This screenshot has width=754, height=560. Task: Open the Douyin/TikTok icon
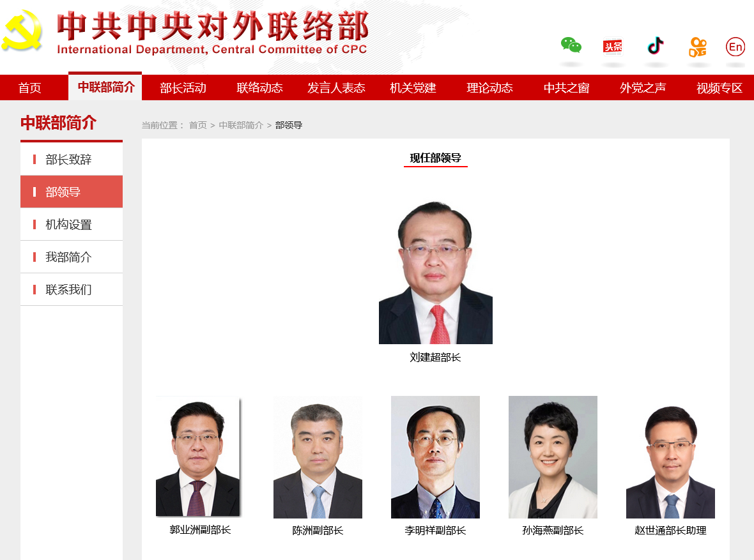(x=655, y=46)
